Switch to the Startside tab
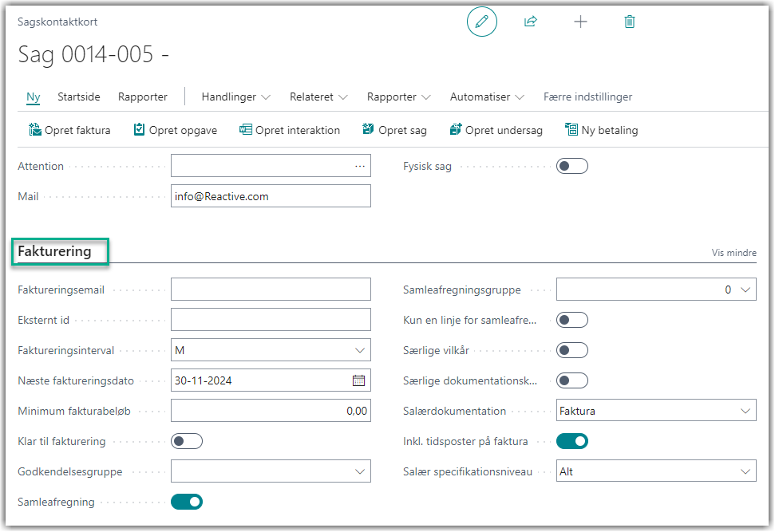The height and width of the screenshot is (532, 775). [x=79, y=97]
